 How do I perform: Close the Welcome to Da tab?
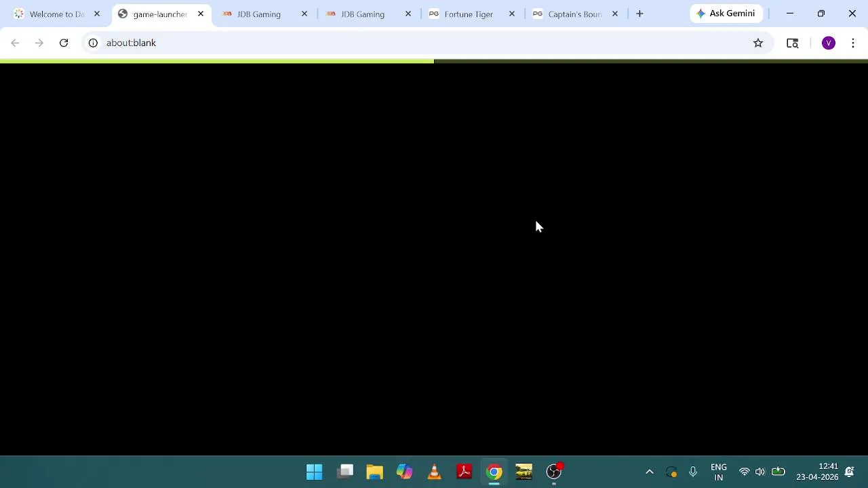tap(97, 14)
